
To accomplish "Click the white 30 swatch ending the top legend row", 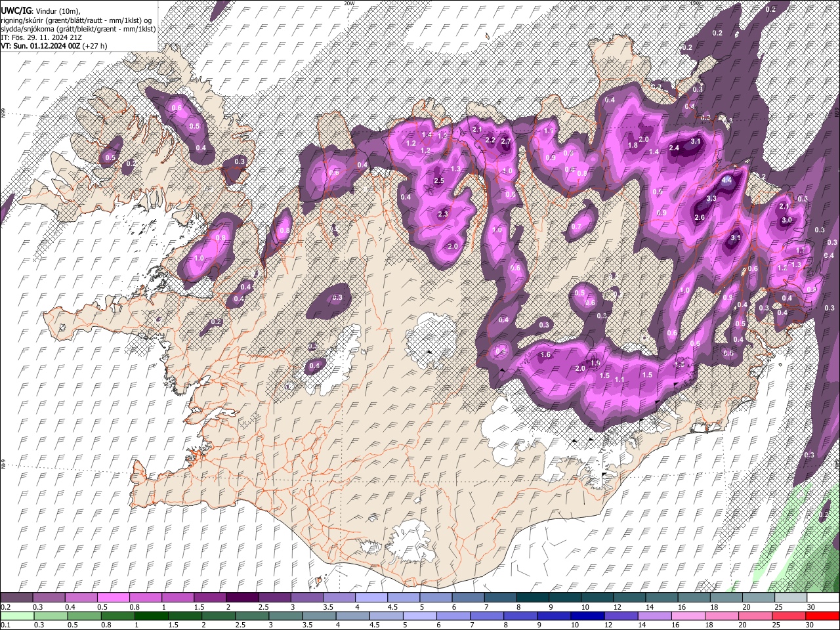I will coord(823,597).
